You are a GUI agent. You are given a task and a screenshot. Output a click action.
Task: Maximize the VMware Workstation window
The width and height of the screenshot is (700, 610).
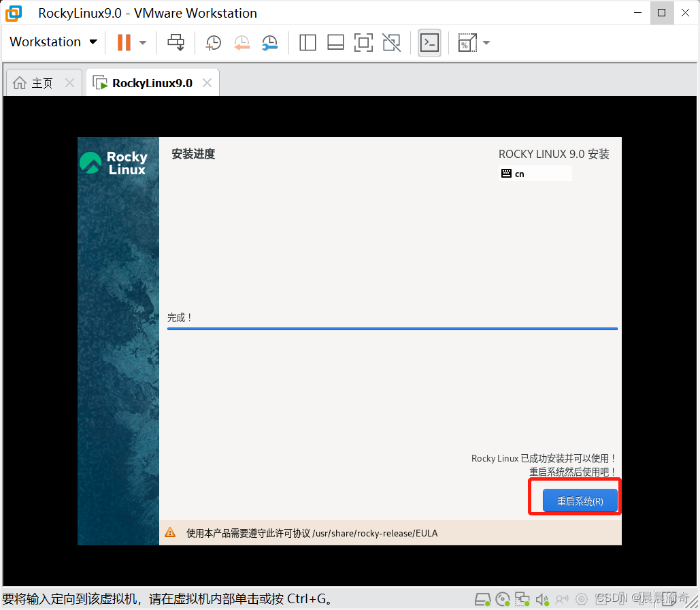662,12
